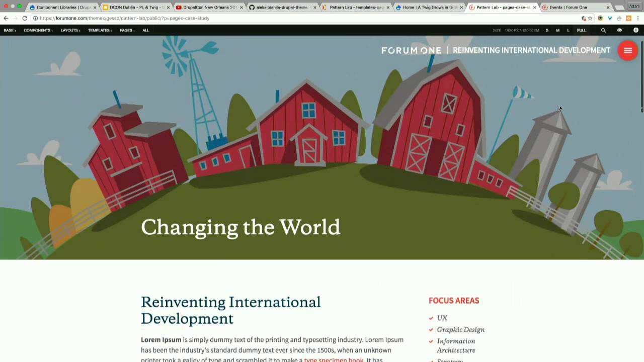
Task: Go back with browser back arrow
Action: pyautogui.click(x=6, y=18)
